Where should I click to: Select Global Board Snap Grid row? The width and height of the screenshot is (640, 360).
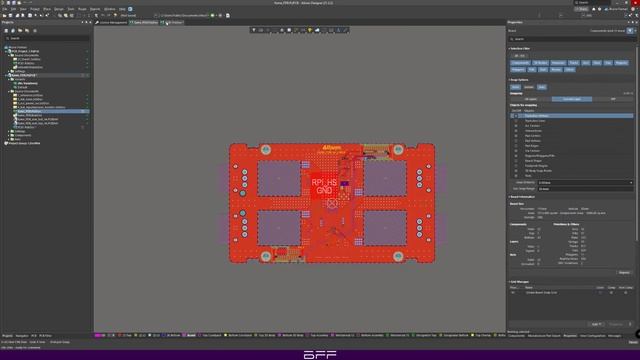(571, 293)
